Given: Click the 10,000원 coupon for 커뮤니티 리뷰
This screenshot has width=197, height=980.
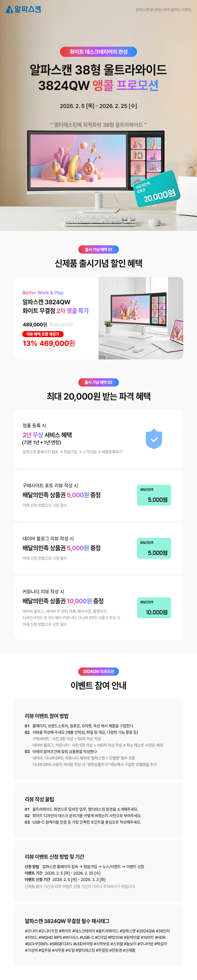Looking at the screenshot, I should [154, 607].
